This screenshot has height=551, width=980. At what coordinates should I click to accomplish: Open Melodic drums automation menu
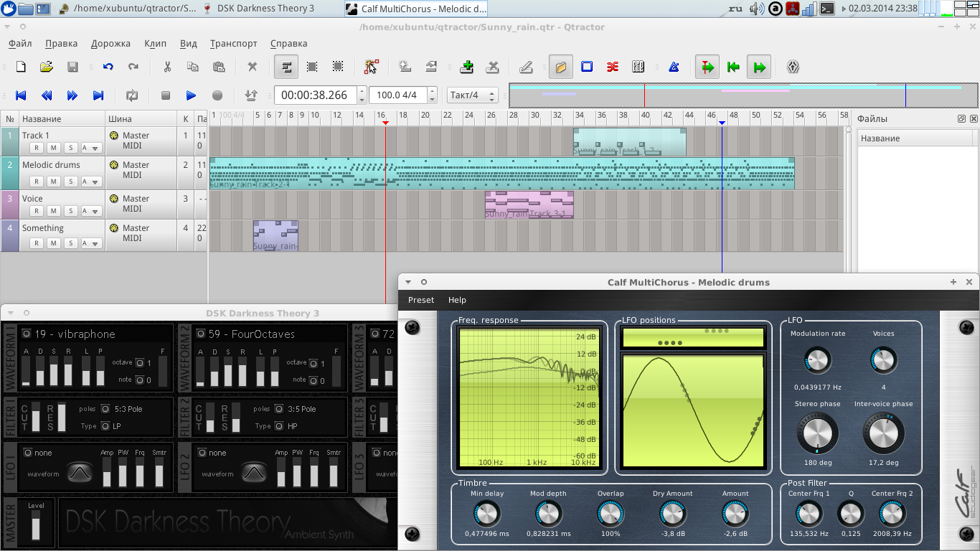pos(90,182)
